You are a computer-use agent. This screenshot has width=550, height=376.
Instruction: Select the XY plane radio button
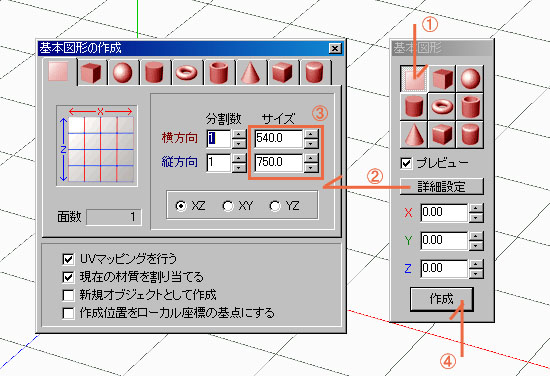point(228,206)
